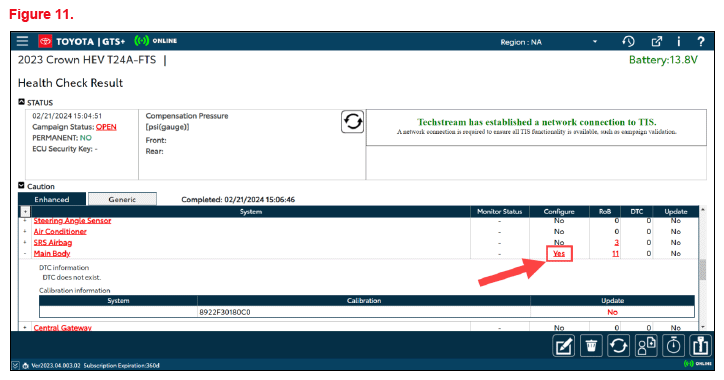Image resolution: width=724 pixels, height=380 pixels.
Task: Click the Configure column header
Action: (x=559, y=211)
